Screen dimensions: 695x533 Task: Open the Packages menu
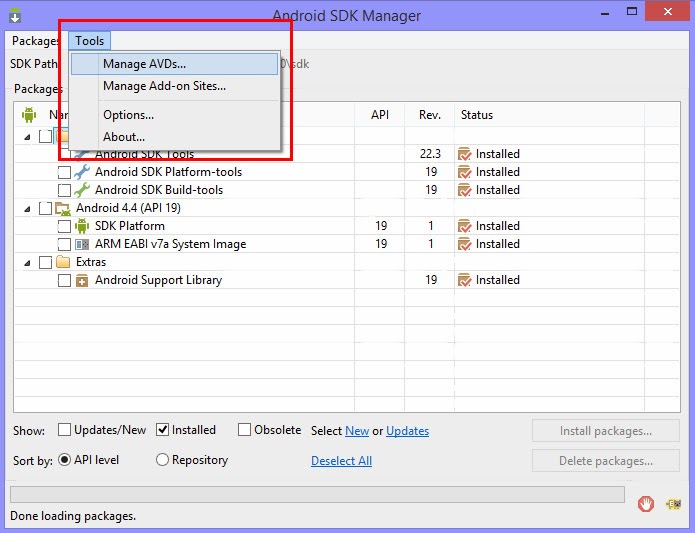pos(35,41)
